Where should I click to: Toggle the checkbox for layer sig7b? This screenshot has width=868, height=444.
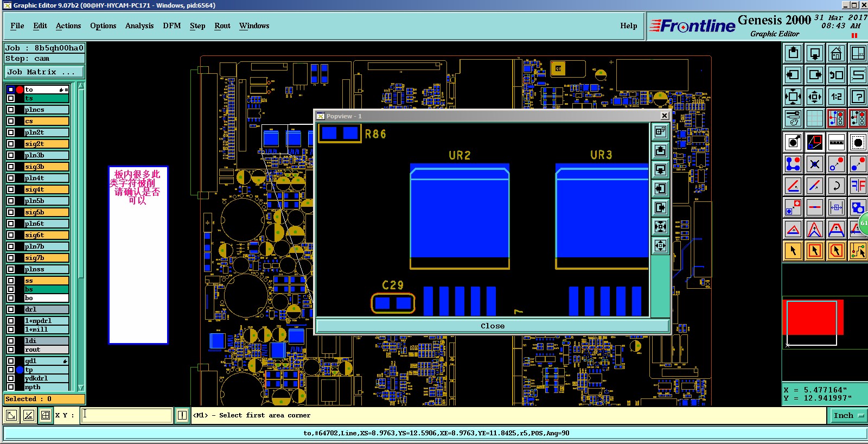point(11,258)
